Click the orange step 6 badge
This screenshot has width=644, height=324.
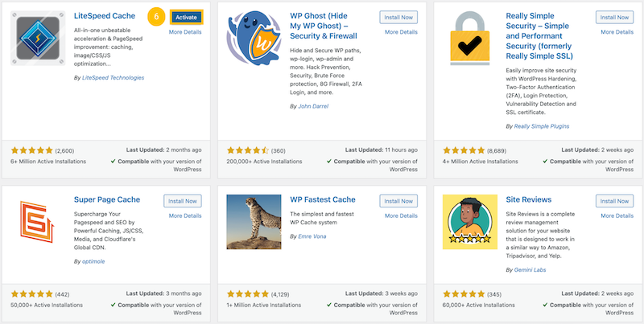click(x=158, y=16)
